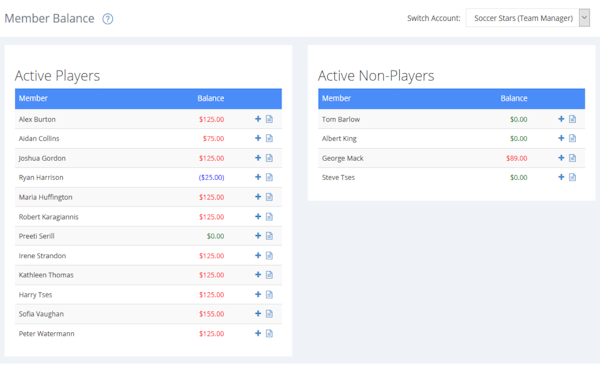Viewport: 600px width, 384px height.
Task: Add a transaction for Harry Tses
Action: point(258,295)
